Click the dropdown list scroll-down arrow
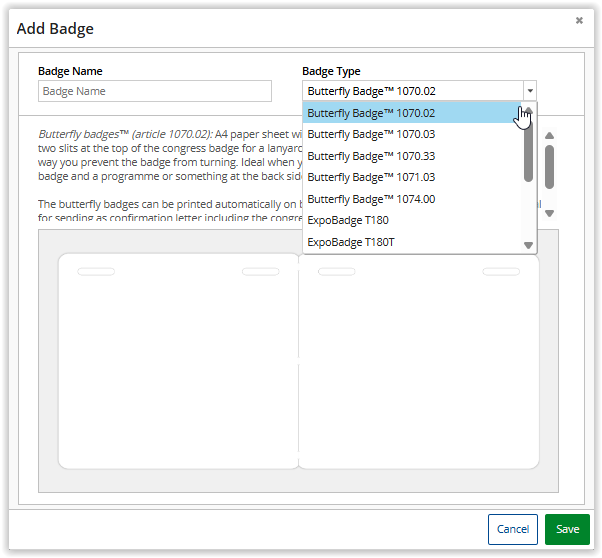 [x=528, y=245]
